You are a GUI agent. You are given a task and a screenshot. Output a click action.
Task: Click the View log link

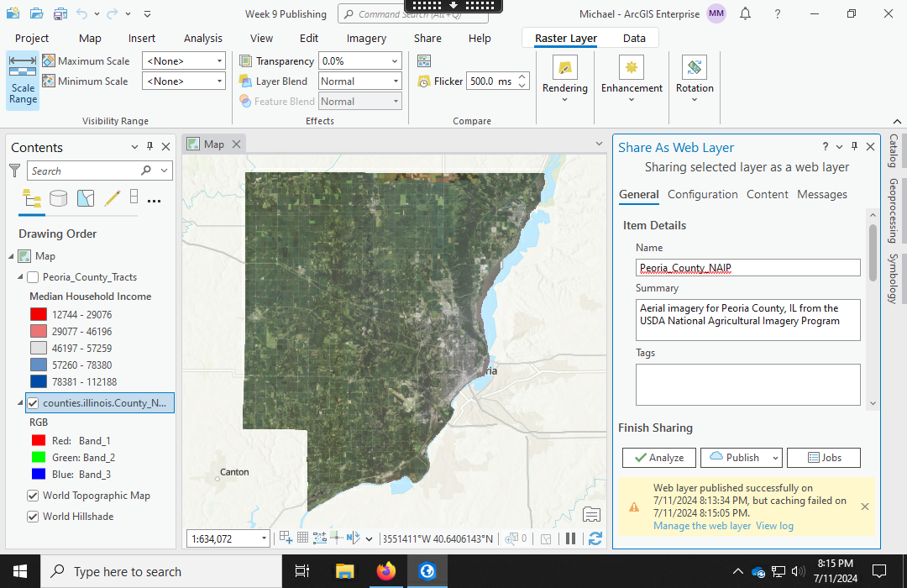click(x=774, y=526)
